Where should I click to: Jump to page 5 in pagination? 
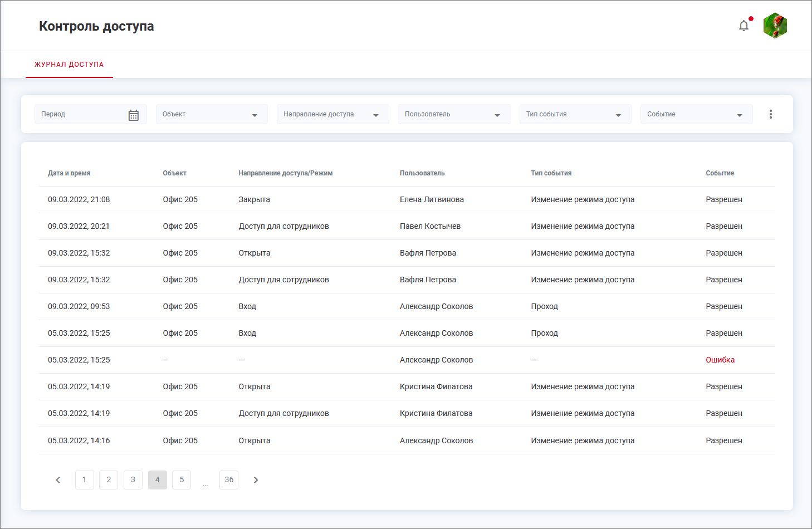point(182,480)
